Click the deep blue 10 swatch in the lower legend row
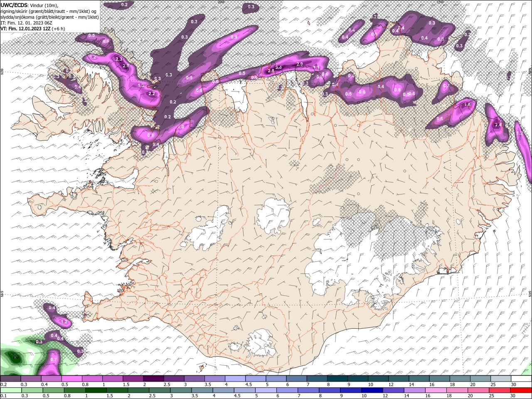Screen dimensions: 532x399 point(372,390)
